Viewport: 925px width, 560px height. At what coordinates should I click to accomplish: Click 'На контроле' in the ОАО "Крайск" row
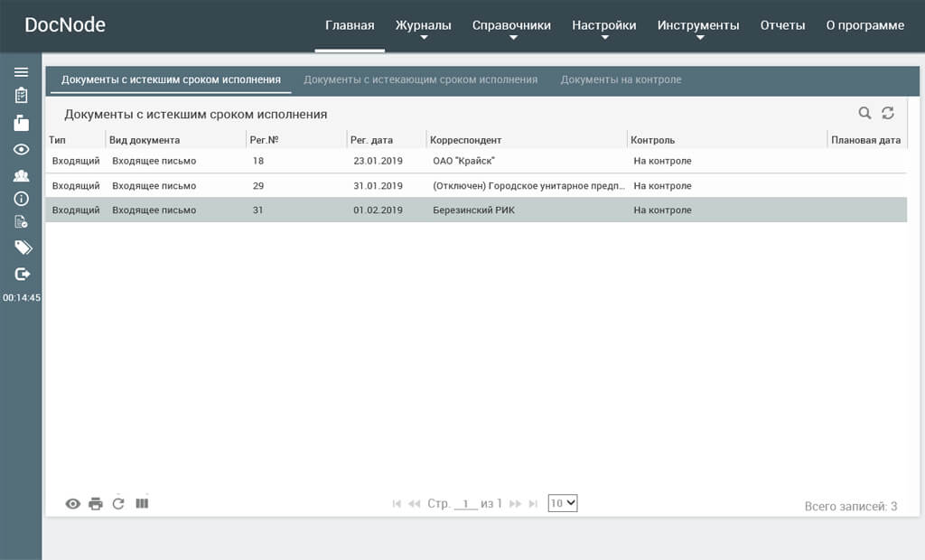662,161
